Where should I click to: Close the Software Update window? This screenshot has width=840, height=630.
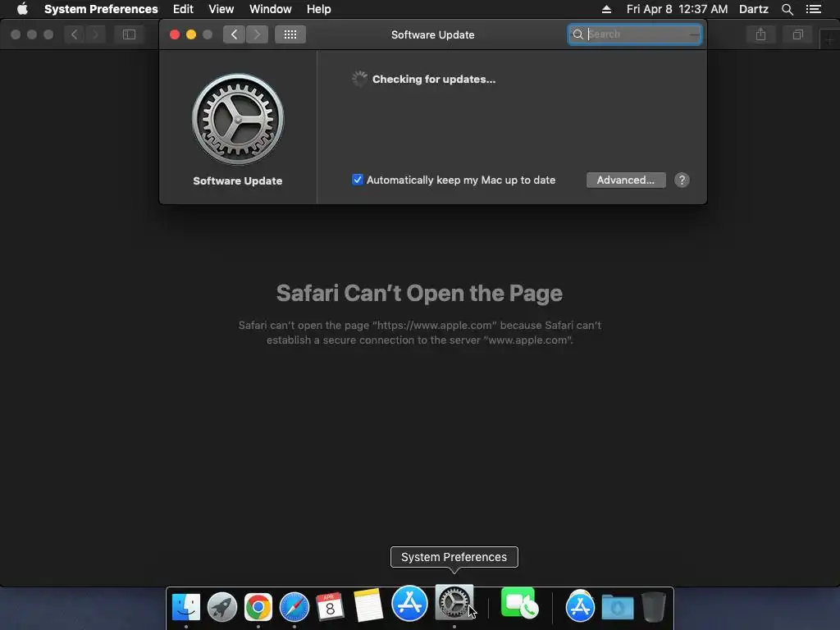tap(175, 34)
